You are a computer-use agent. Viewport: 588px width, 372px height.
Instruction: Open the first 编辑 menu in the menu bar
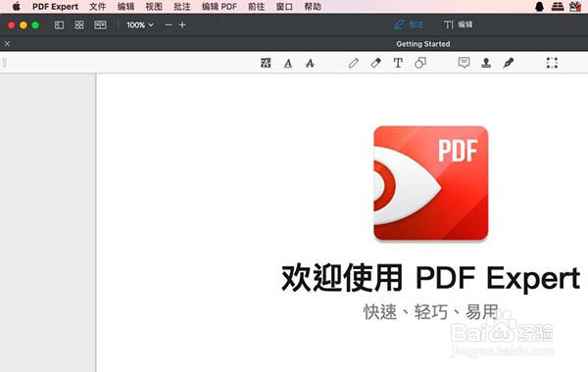[125, 7]
